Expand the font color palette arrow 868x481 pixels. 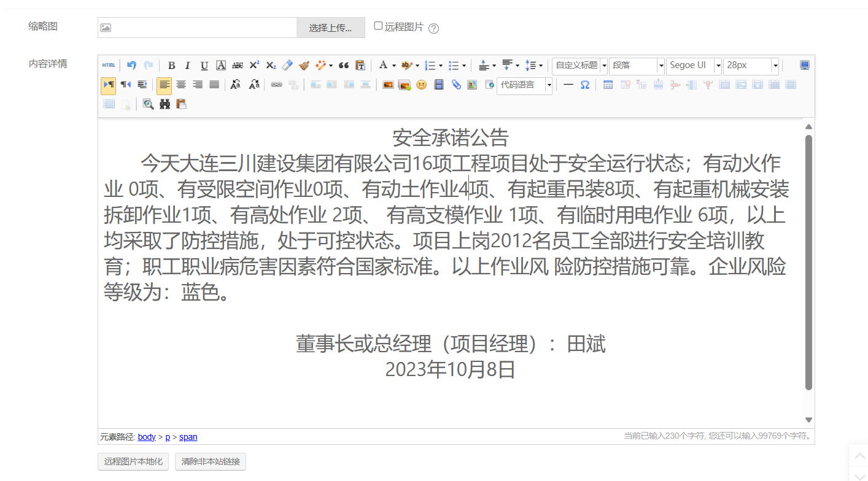[393, 65]
